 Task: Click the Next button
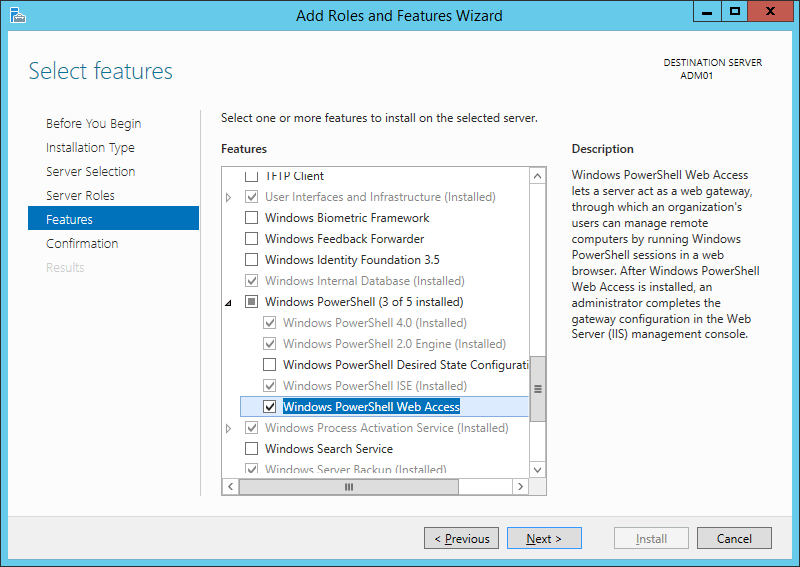click(544, 538)
